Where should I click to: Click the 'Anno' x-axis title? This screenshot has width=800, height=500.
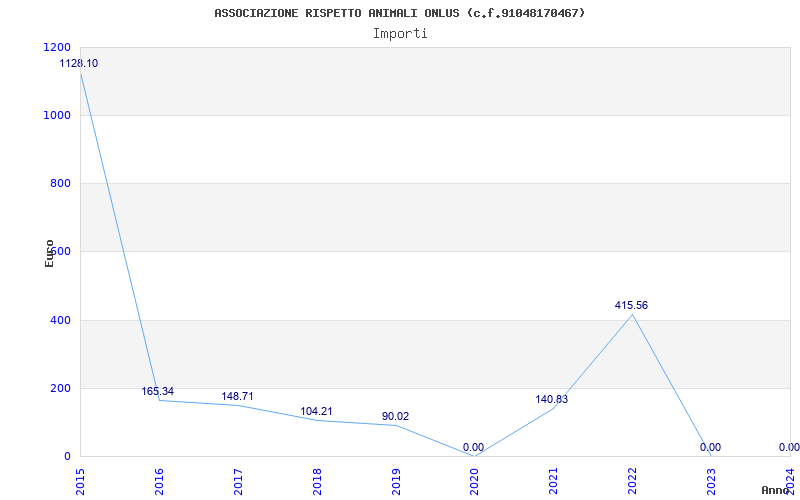(x=775, y=490)
